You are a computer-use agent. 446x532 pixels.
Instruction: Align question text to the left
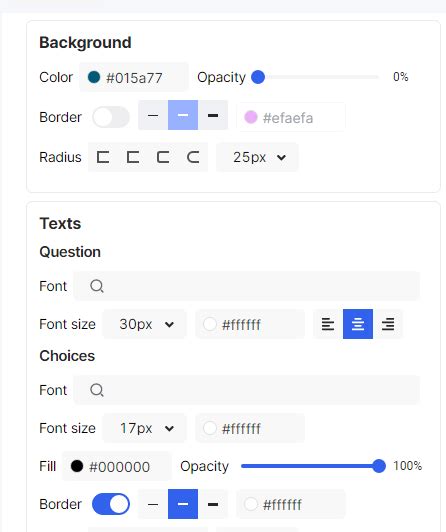(328, 324)
